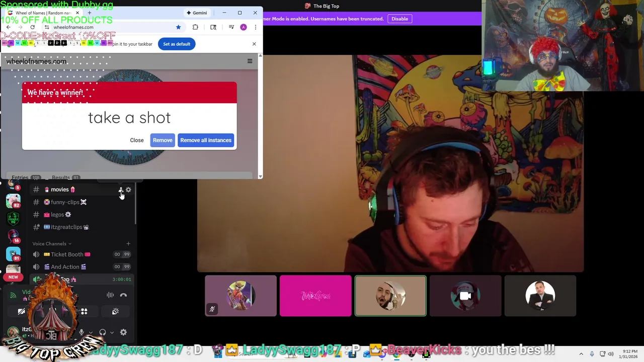
Task: Open Discord user settings gear
Action: coord(123,332)
